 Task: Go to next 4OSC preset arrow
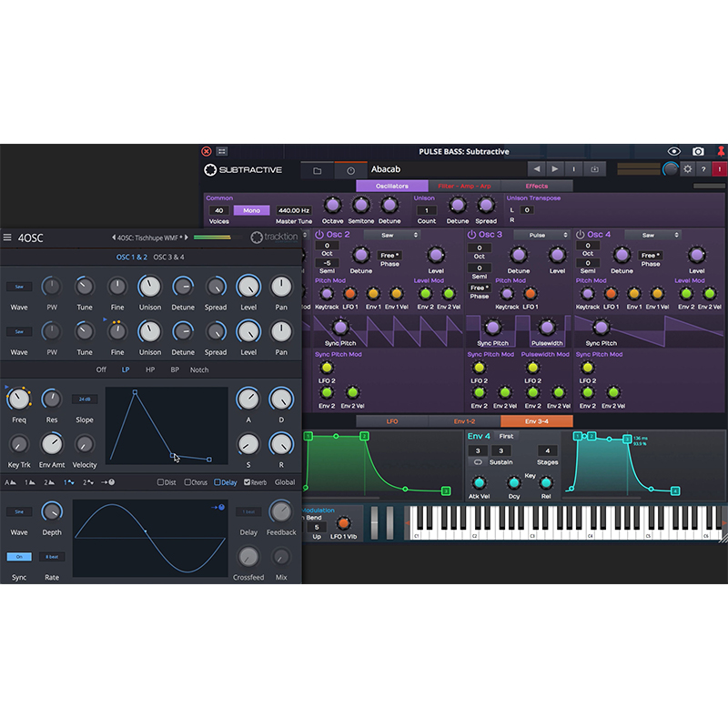[x=187, y=238]
